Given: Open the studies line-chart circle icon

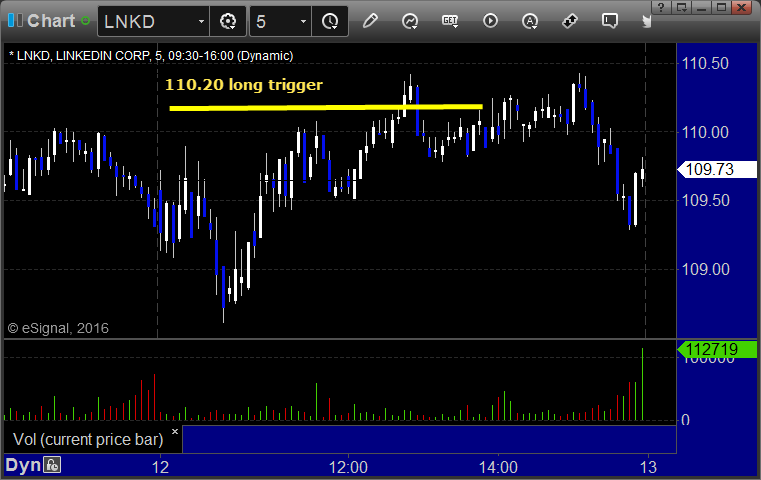Looking at the screenshot, I should coord(410,21).
